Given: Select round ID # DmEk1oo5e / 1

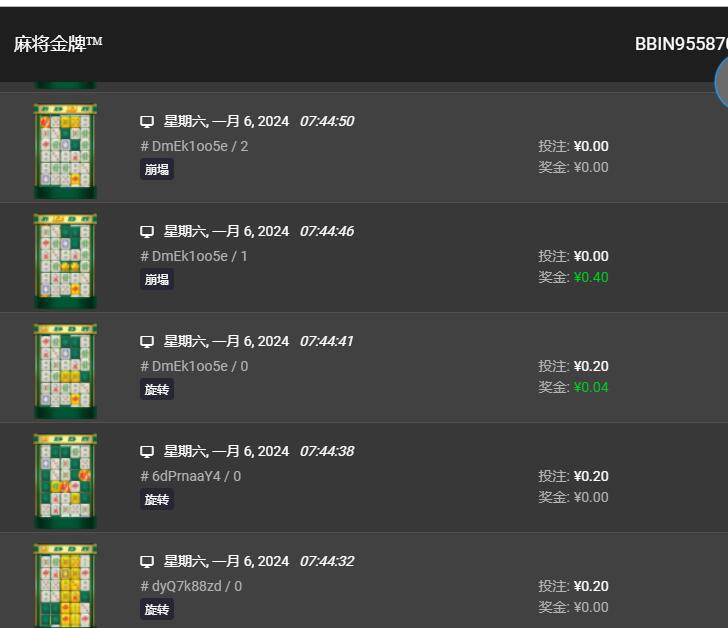Looking at the screenshot, I should click(194, 256).
